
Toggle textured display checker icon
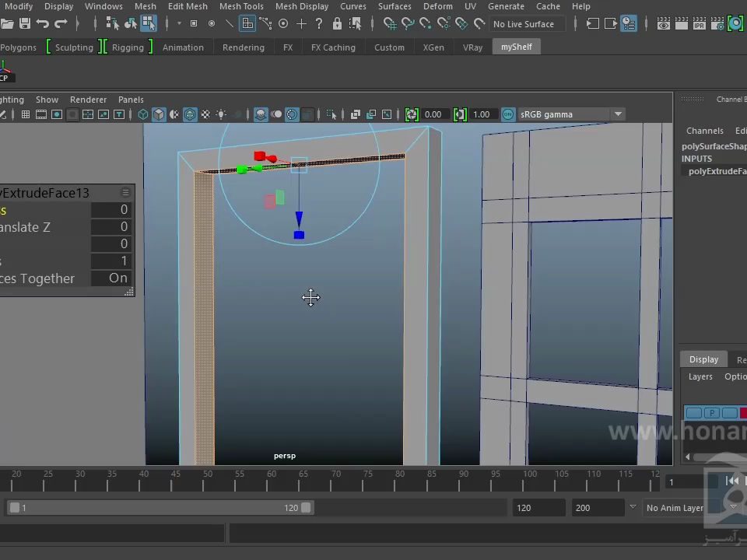coord(205,114)
